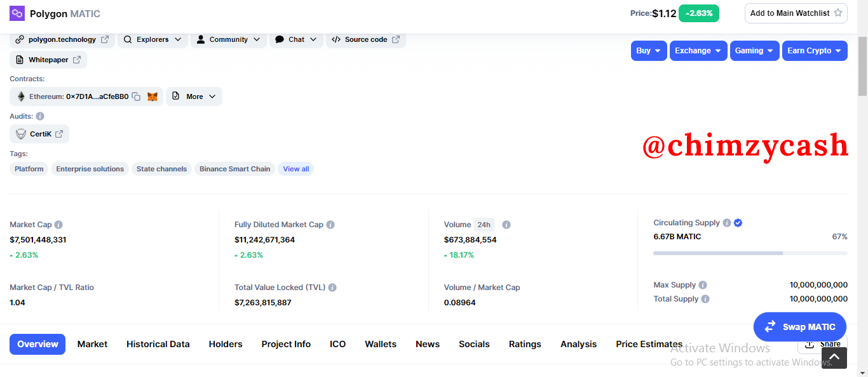Click the -2.63% price change badge
868x377 pixels.
tap(699, 13)
